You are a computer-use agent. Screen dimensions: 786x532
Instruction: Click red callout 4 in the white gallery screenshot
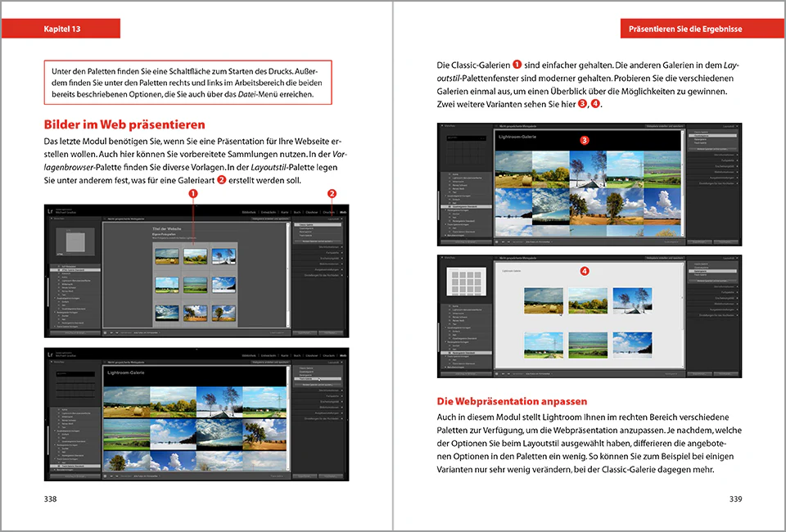pyautogui.click(x=585, y=271)
